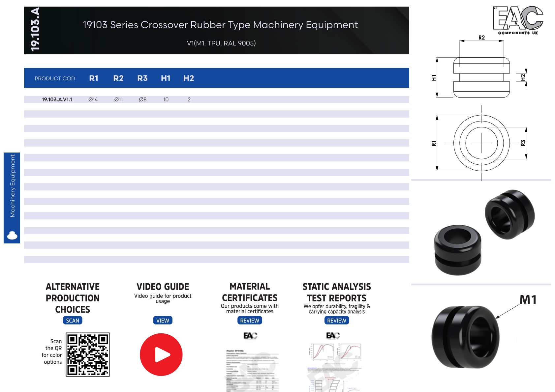Click the Ø11 value in R2 column
The height and width of the screenshot is (392, 555).
click(x=118, y=99)
